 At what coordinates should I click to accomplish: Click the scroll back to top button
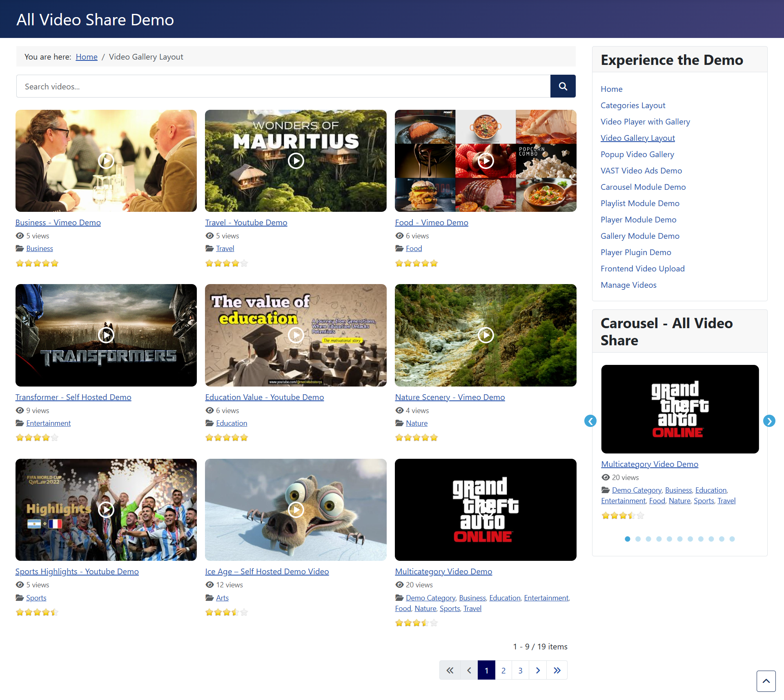click(x=766, y=681)
